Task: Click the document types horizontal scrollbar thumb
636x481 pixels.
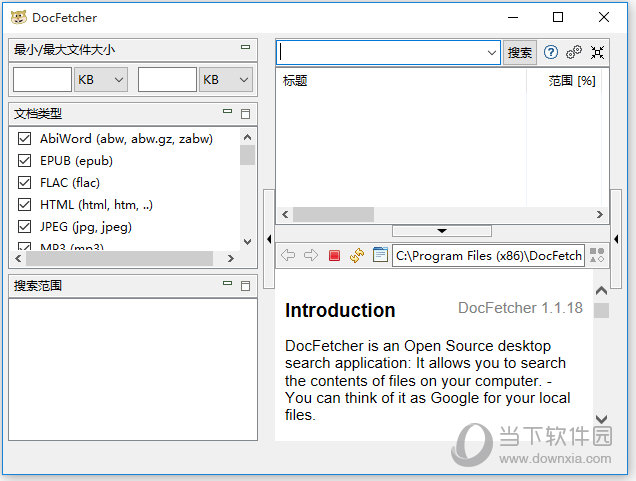Action: (x=119, y=258)
